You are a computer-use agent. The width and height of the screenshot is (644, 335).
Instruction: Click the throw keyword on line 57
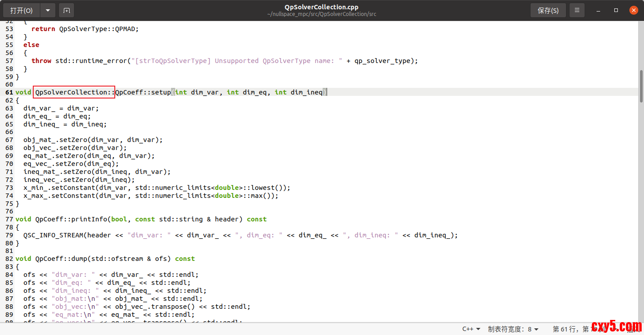pos(41,61)
